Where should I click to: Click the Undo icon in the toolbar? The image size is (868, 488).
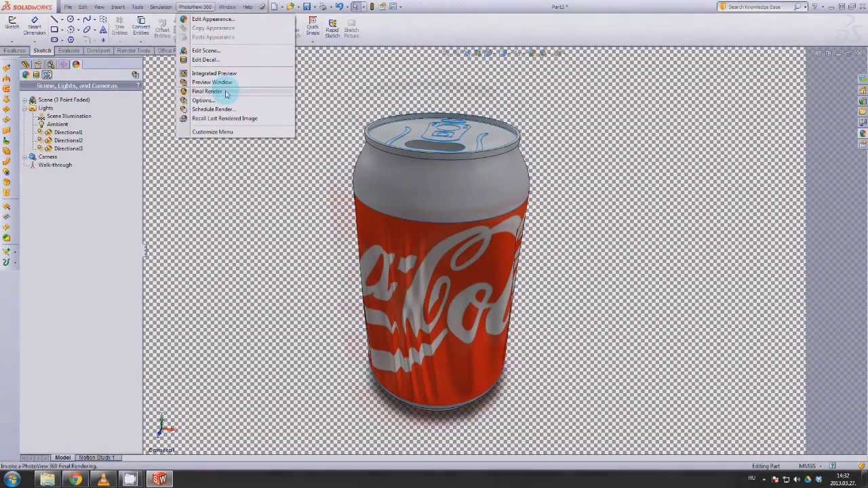tap(339, 7)
